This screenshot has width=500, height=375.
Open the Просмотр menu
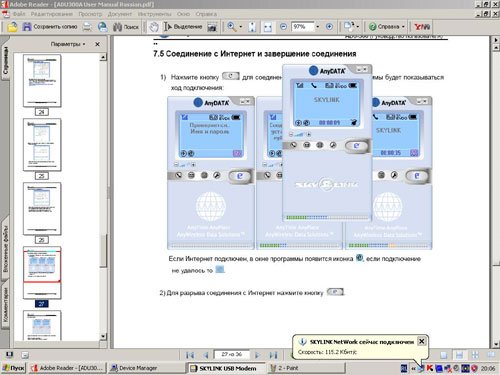point(90,14)
